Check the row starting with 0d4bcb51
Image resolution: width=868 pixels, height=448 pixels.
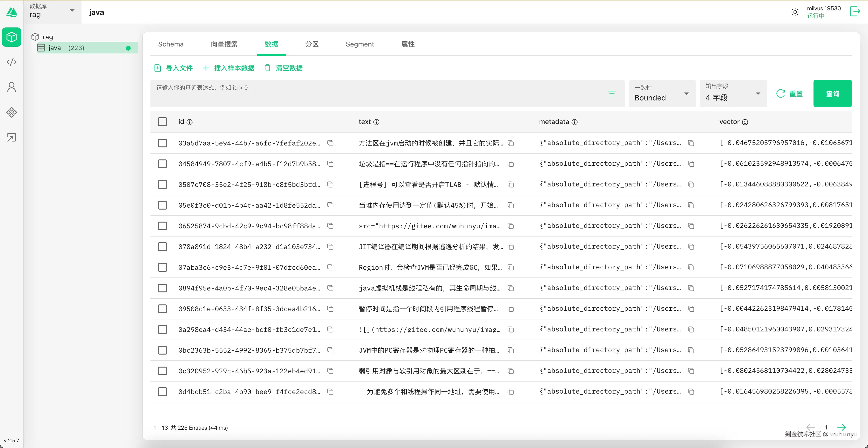click(163, 391)
